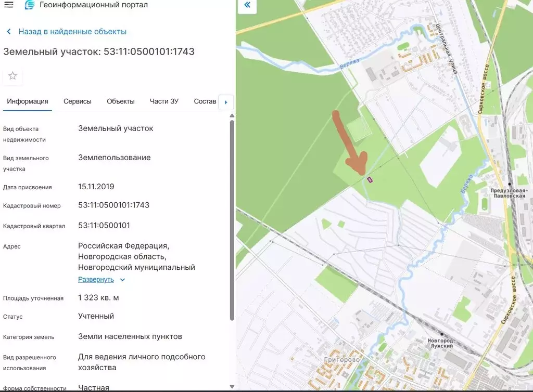Click the back arrow icon
Viewport: 533px width, 392px height.
click(9, 32)
